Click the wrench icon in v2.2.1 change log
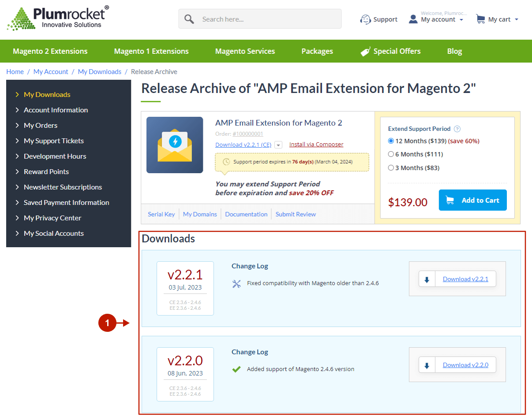 (236, 283)
